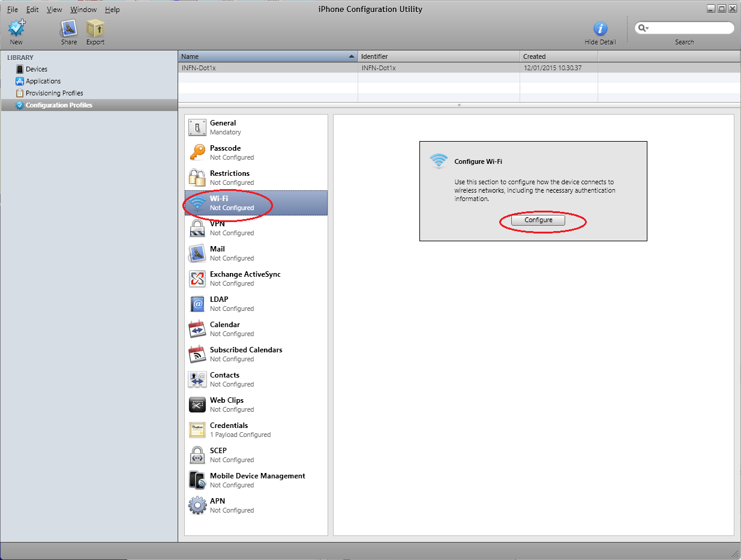Open the SCEP payload lock icon
Image resolution: width=741 pixels, height=560 pixels.
[x=197, y=455]
